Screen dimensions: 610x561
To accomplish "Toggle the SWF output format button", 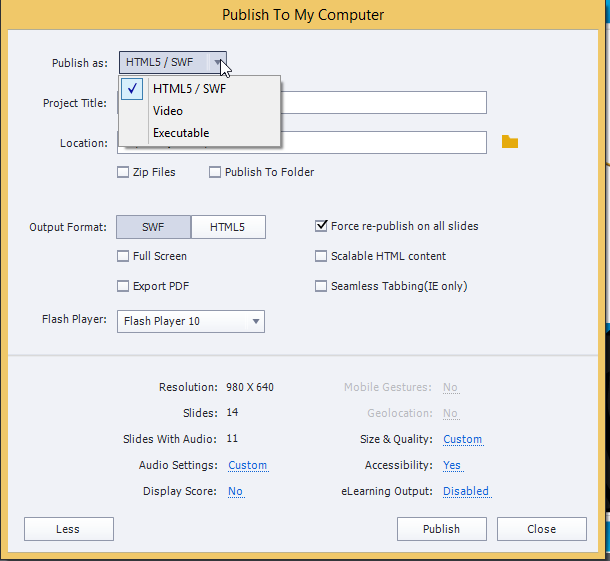I will click(x=153, y=227).
